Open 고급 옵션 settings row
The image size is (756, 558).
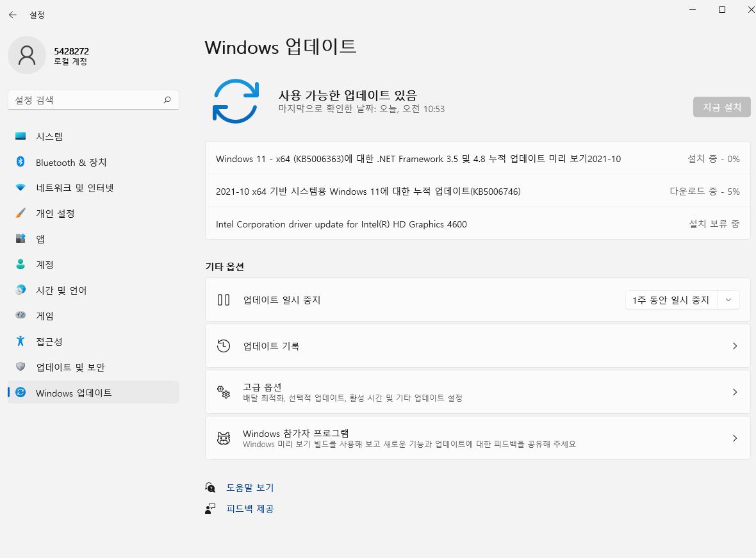coord(478,392)
